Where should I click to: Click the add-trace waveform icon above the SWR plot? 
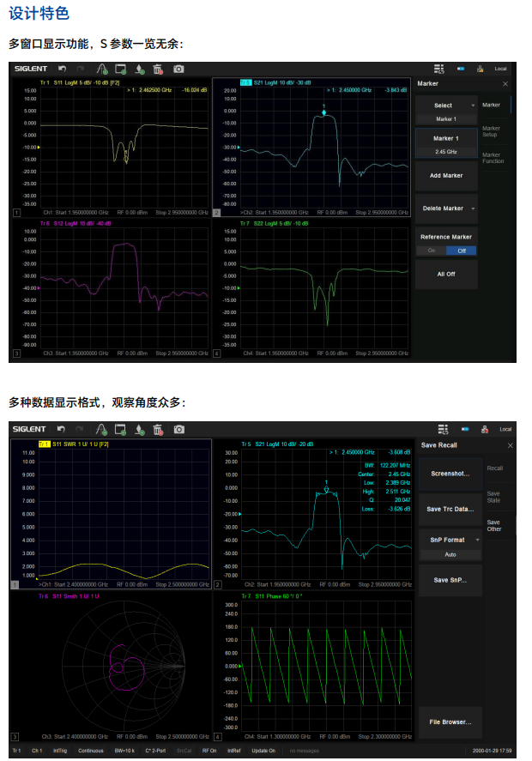point(101,428)
